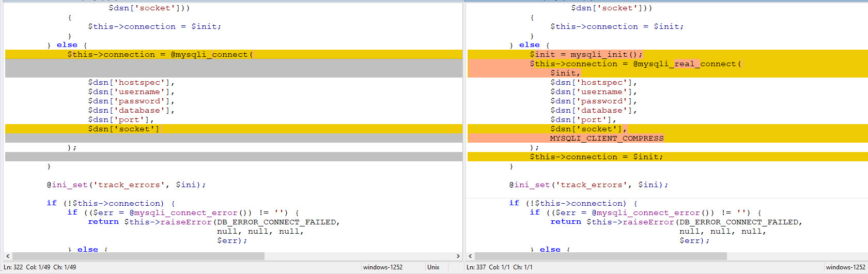Click 'Unix' line-ending indicator in status bar
Viewport: 868px width, 274px height.
[x=433, y=267]
